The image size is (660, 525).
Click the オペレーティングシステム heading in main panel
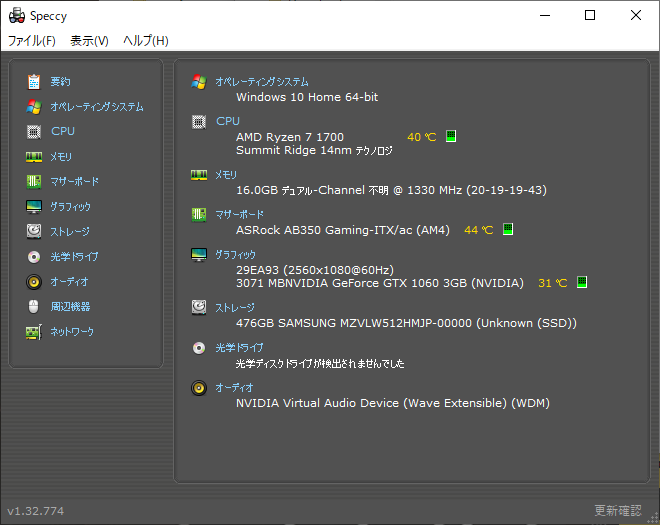(262, 82)
